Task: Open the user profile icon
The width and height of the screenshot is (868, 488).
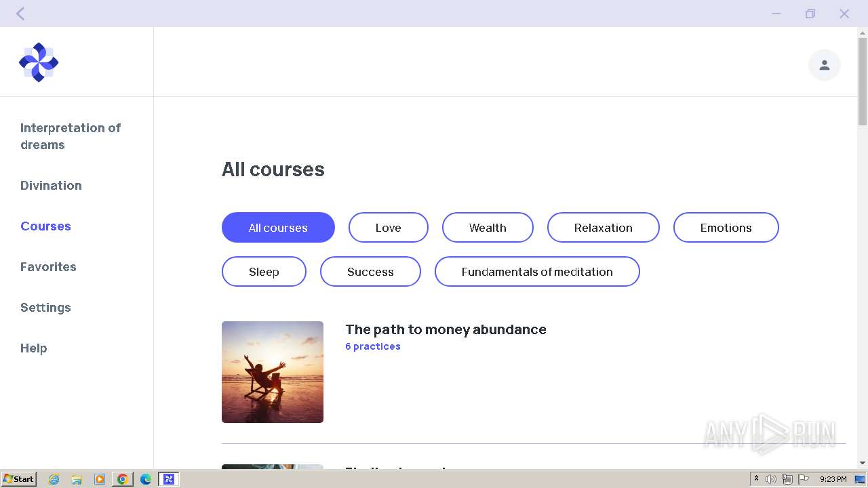Action: pos(825,65)
